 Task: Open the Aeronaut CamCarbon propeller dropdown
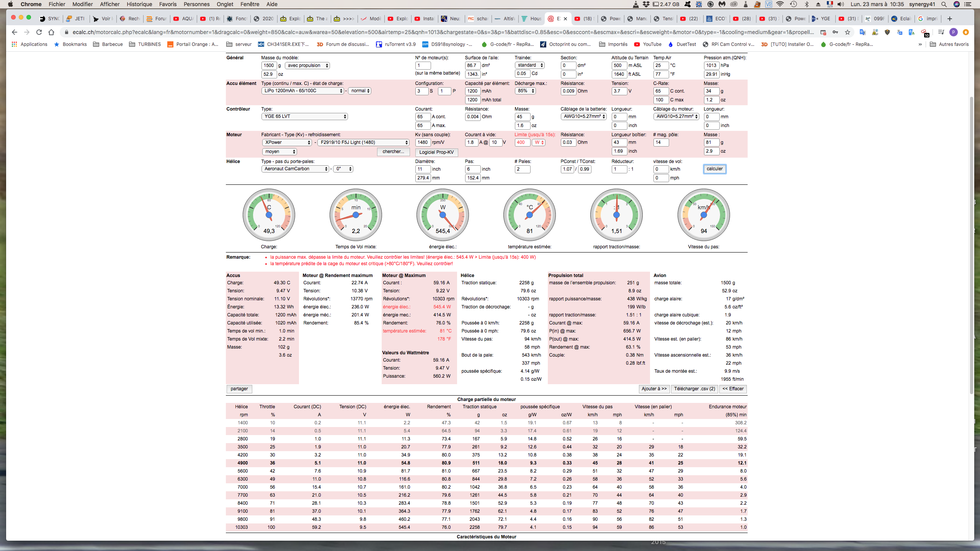(296, 169)
